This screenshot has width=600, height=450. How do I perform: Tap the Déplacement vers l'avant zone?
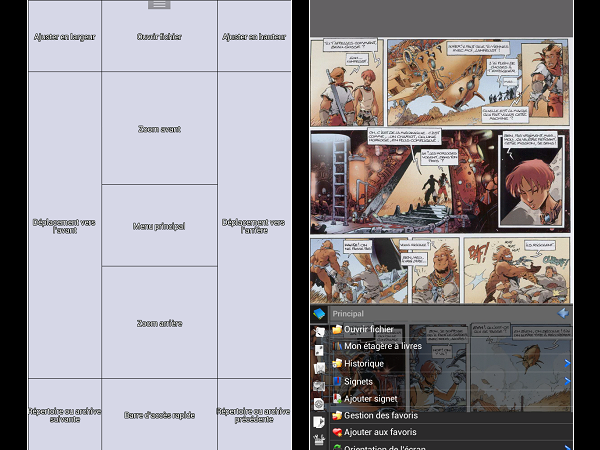click(x=65, y=225)
